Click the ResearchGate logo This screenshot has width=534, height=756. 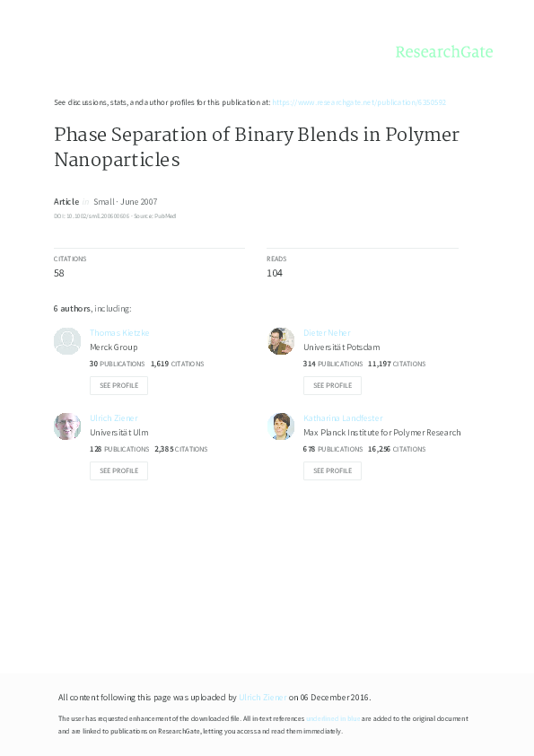(445, 53)
